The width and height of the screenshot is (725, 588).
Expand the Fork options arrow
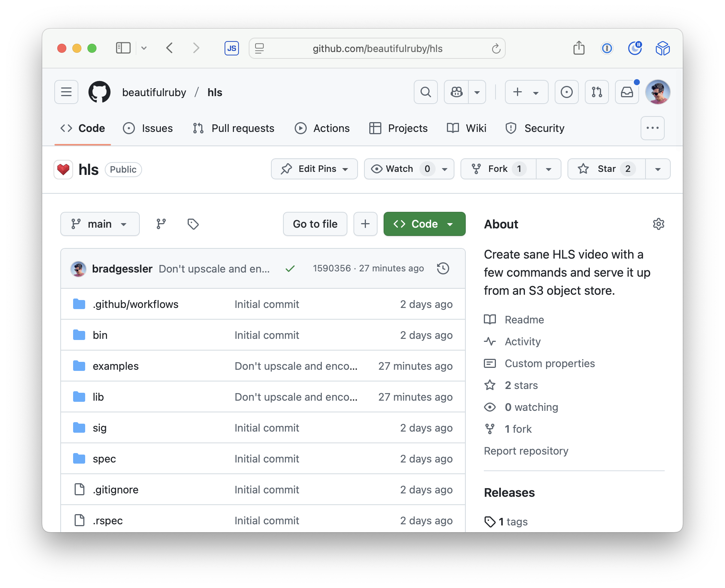pyautogui.click(x=549, y=169)
